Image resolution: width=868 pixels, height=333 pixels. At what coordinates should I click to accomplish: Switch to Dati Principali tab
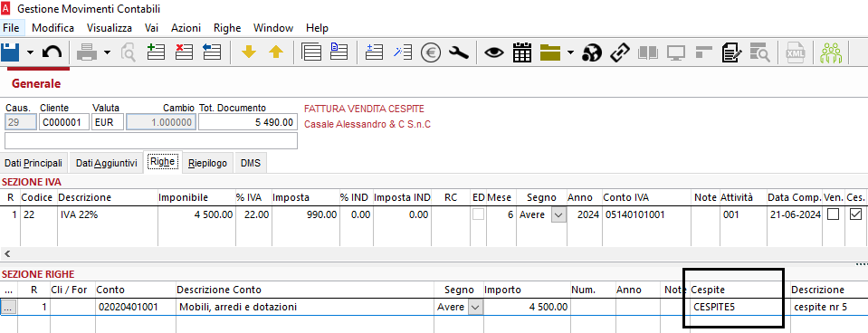(x=33, y=163)
